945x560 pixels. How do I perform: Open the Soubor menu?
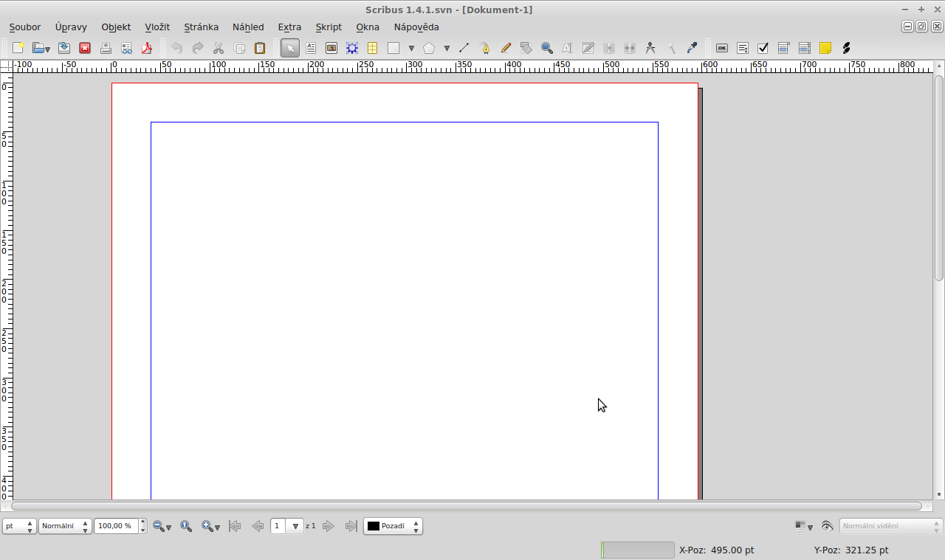(25, 27)
